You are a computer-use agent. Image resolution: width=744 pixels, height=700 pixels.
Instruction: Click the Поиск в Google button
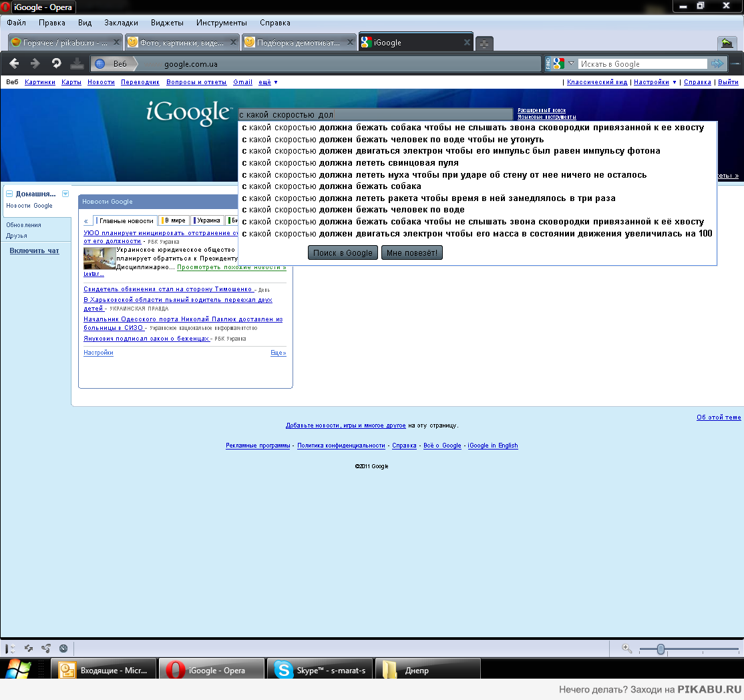pyautogui.click(x=343, y=253)
